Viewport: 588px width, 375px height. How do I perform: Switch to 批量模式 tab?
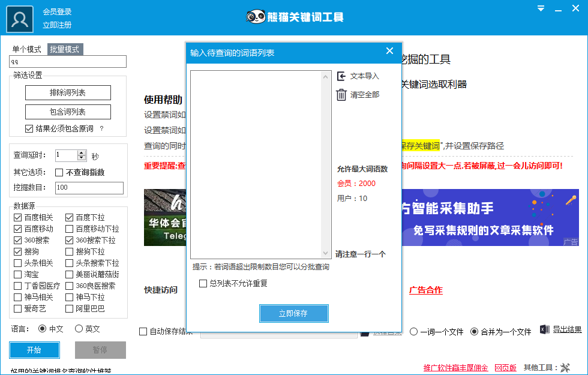65,49
